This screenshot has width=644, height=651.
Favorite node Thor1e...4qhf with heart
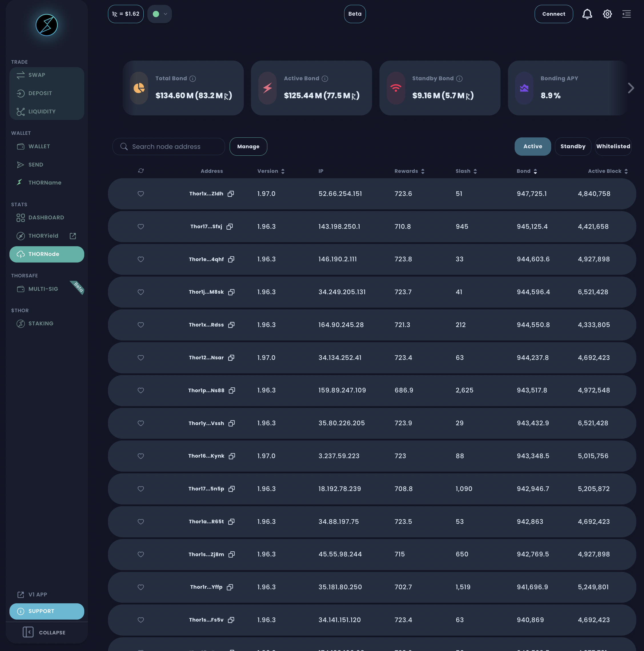141,259
